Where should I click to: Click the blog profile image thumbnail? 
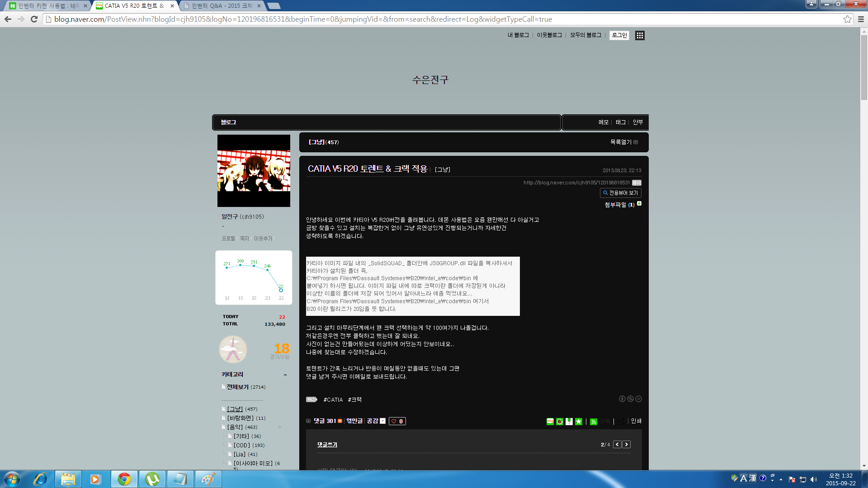[x=254, y=171]
